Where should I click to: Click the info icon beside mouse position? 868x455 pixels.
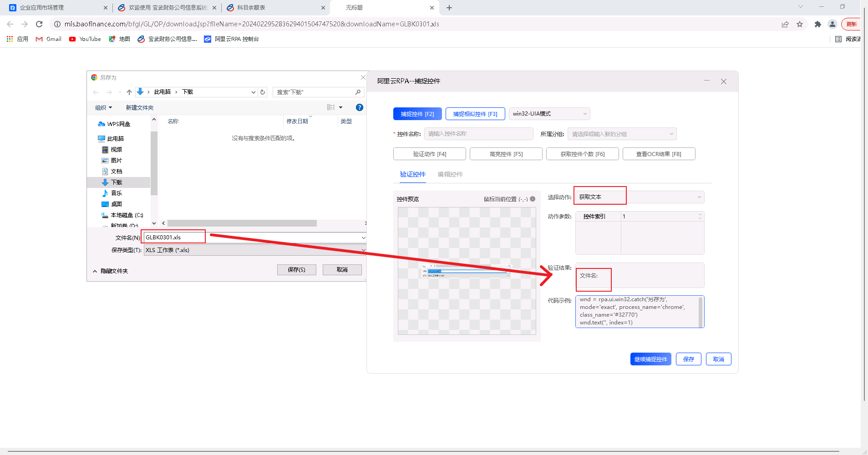tap(533, 199)
